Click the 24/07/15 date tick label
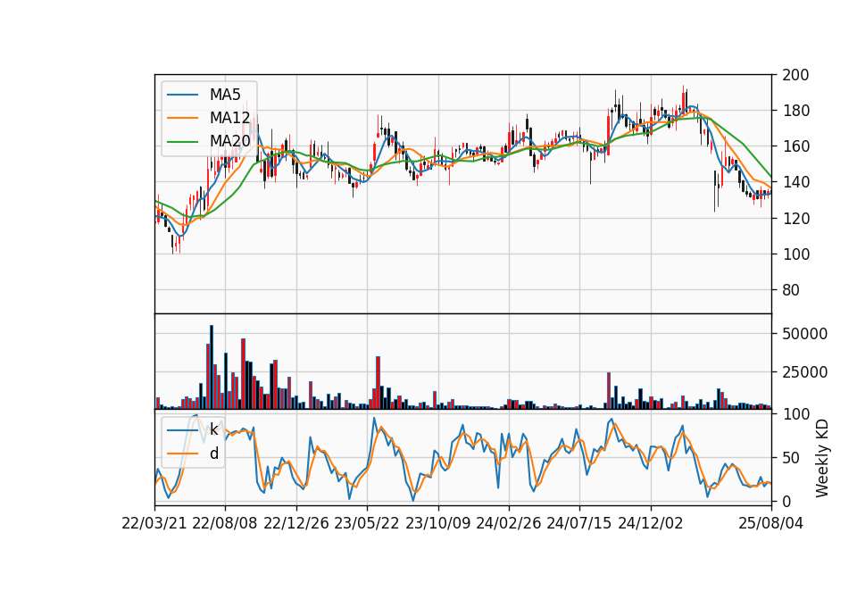 [579, 523]
